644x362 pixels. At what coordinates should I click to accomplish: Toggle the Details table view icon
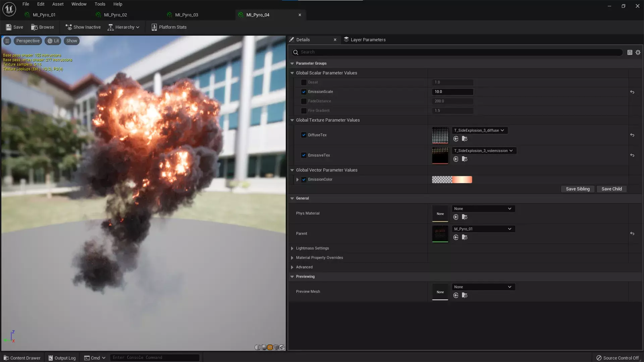[x=630, y=52]
